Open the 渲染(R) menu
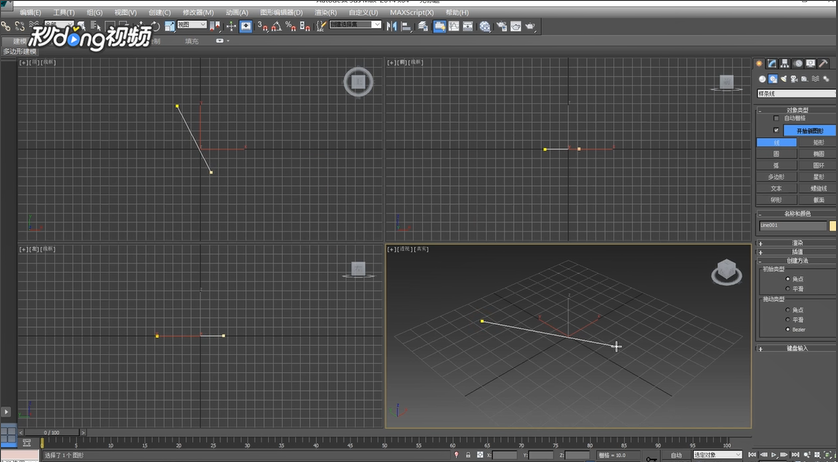The height and width of the screenshot is (462, 838). coord(325,12)
